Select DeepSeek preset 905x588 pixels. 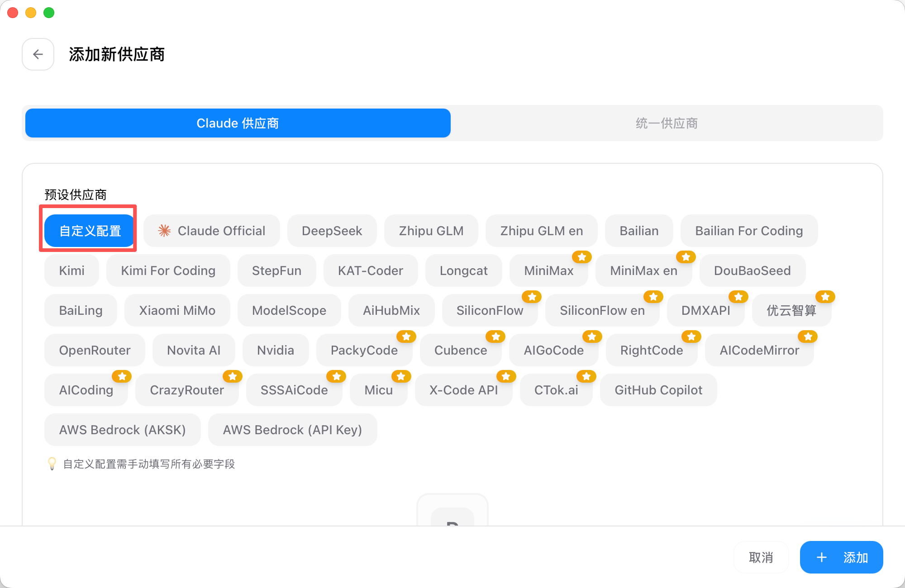[x=332, y=231]
